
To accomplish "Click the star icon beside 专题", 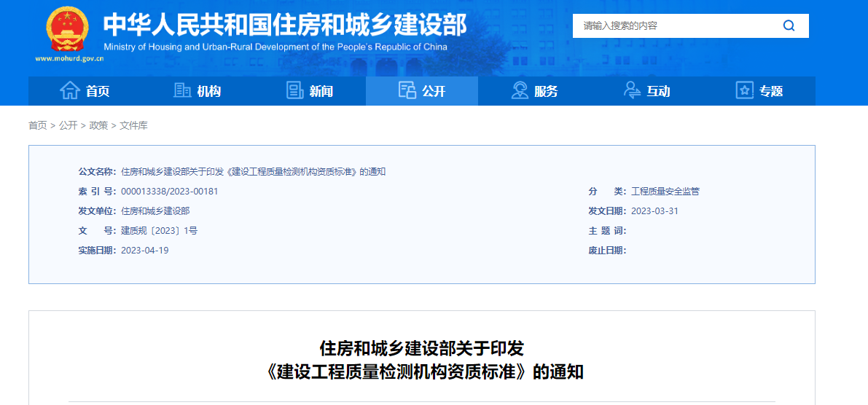I will click(744, 90).
